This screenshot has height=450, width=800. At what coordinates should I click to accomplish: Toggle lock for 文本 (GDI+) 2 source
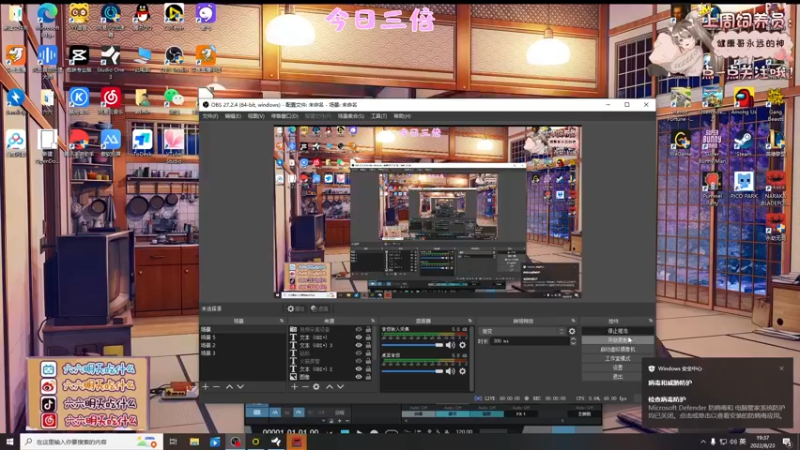pos(368,368)
